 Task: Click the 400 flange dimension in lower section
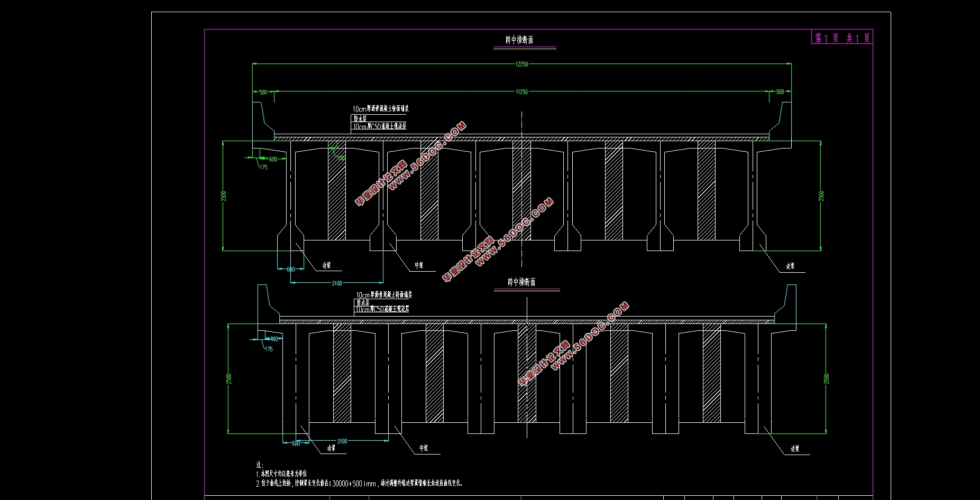coord(274,339)
